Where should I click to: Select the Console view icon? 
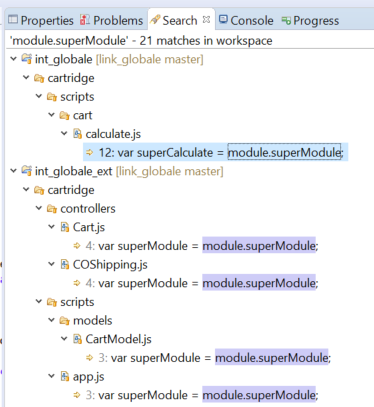pos(223,19)
